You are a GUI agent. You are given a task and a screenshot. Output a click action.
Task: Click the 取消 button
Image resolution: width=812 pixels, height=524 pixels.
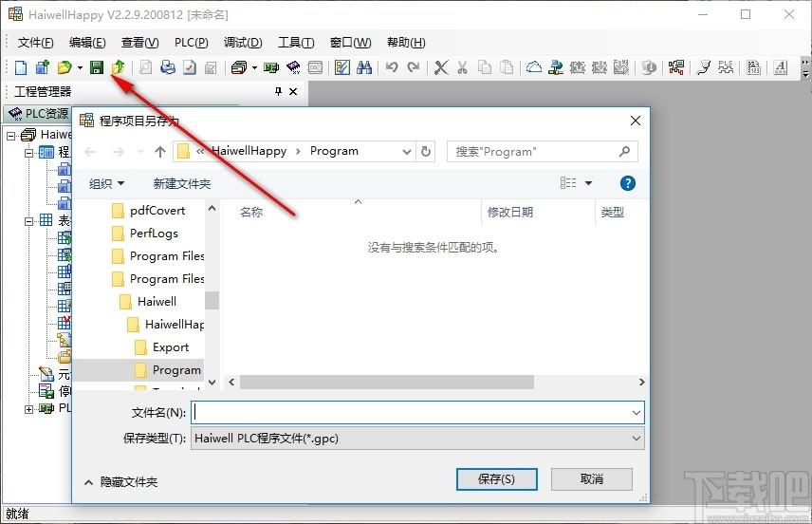(591, 478)
